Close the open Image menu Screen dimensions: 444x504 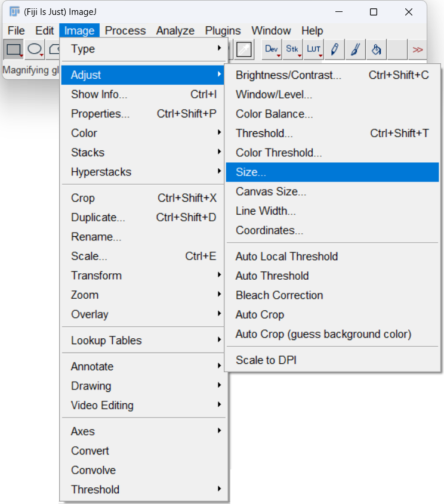[79, 30]
